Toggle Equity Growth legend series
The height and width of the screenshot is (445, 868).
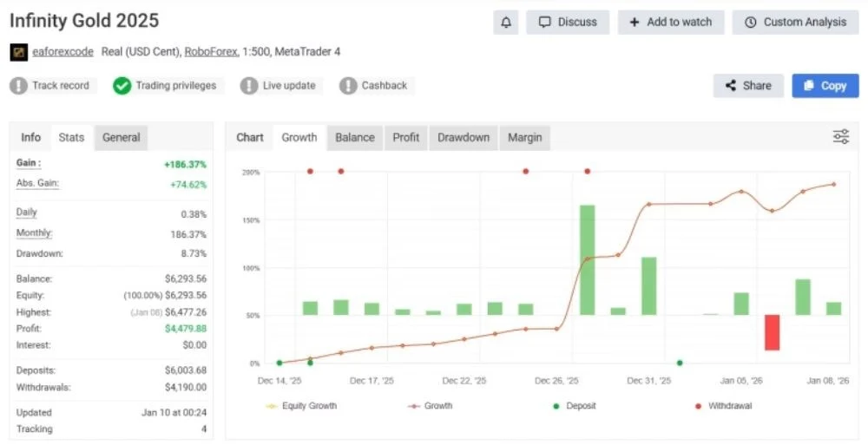[x=301, y=406]
